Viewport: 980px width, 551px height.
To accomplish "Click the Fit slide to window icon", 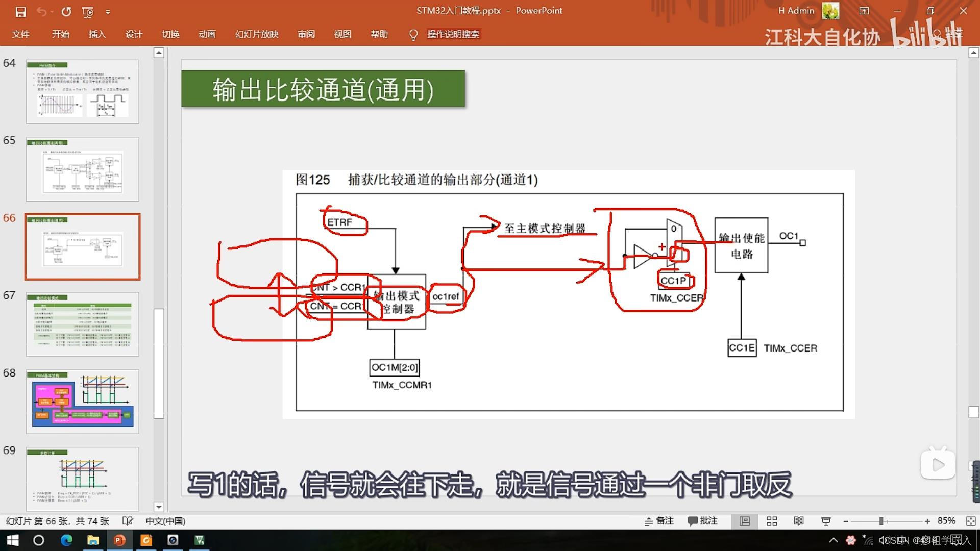I will pyautogui.click(x=971, y=521).
